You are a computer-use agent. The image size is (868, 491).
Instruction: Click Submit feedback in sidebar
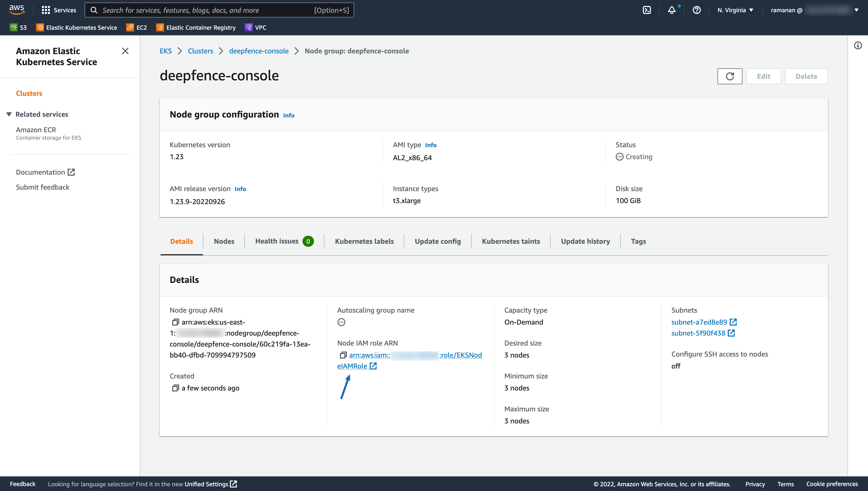pos(42,187)
